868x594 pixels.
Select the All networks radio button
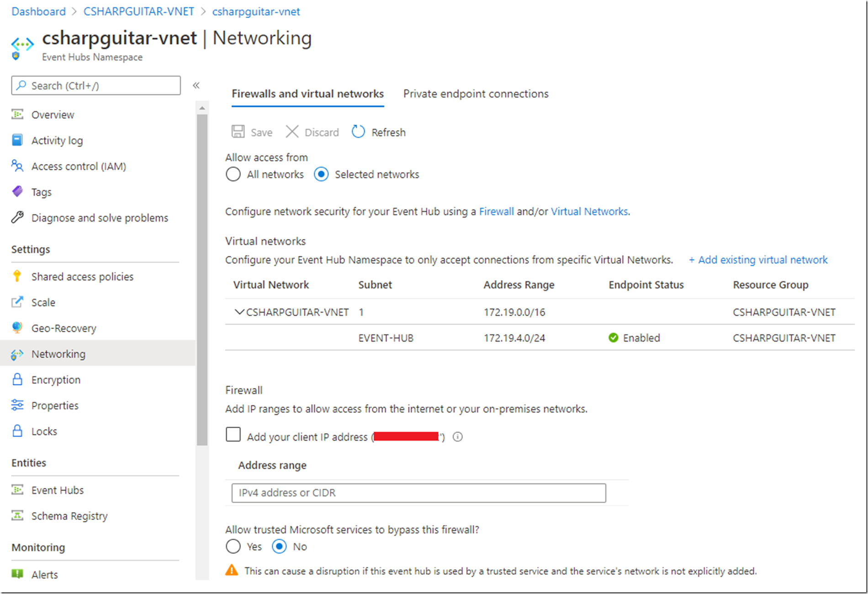click(x=233, y=174)
